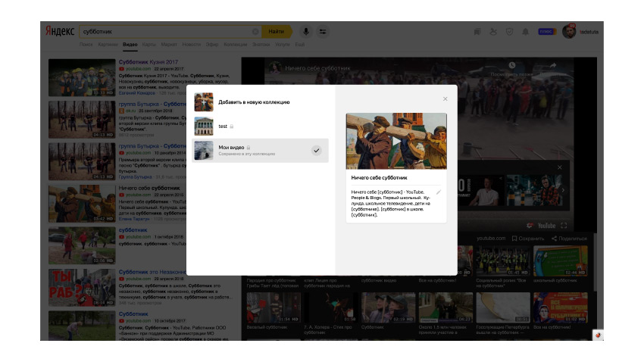644x362 pixels.
Task: Advance suggested videos with right chevron
Action: (x=563, y=190)
